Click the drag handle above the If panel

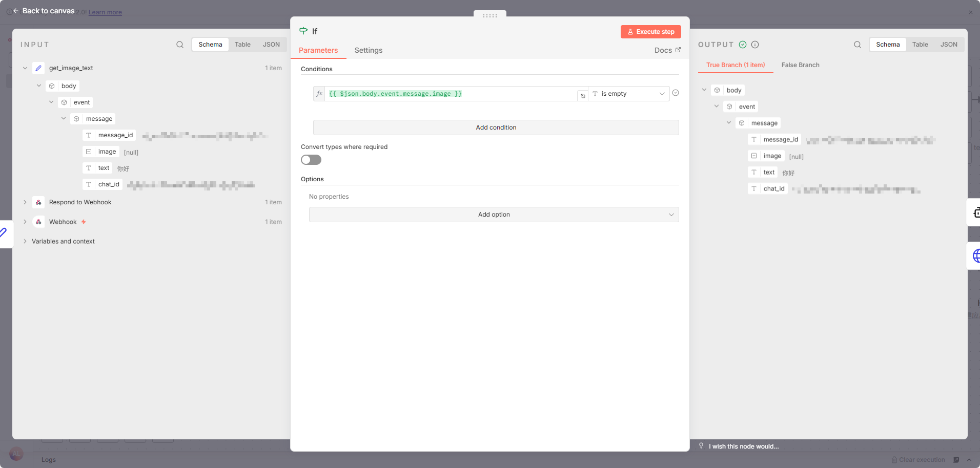tap(489, 15)
